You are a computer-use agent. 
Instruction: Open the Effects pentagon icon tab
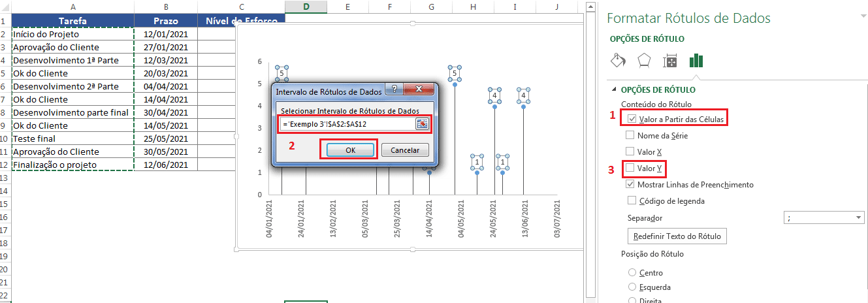pyautogui.click(x=644, y=61)
